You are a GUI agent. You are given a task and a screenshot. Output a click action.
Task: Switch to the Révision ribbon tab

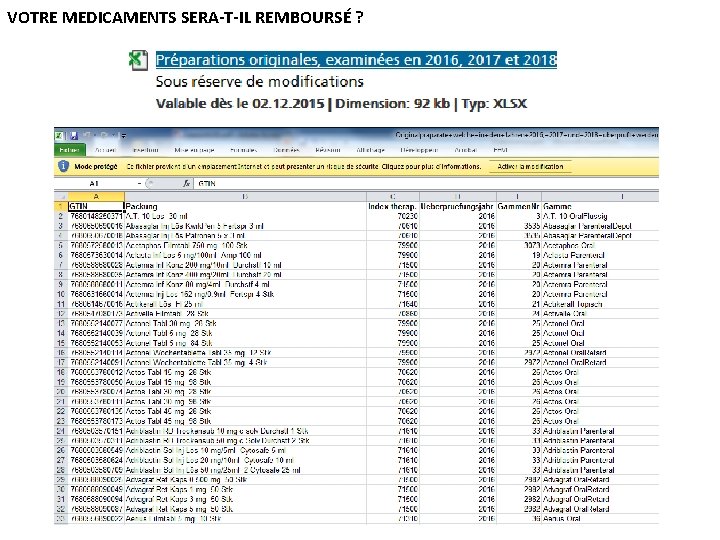click(328, 150)
